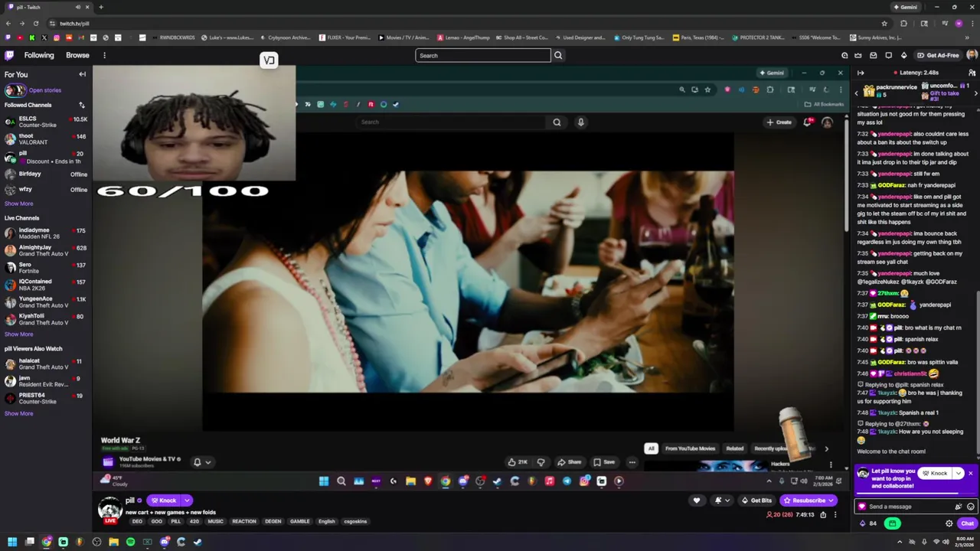Viewport: 980px width, 551px height.
Task: Open the chat community users list icon
Action: tap(972, 73)
